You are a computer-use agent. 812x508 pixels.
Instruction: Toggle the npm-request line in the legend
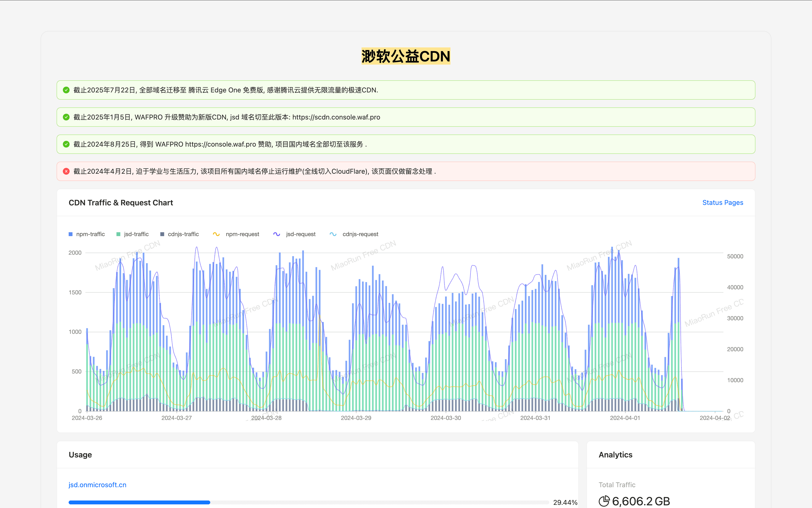[236, 234]
